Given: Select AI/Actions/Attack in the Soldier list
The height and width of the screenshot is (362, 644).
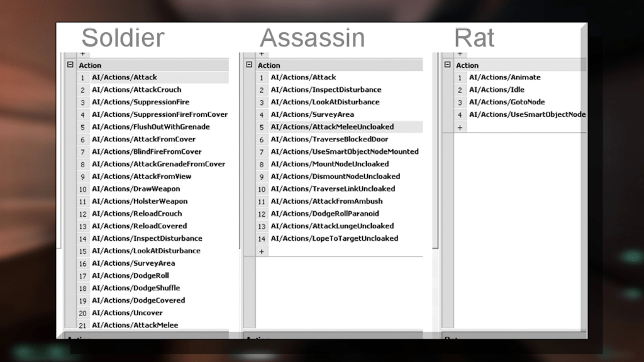Looking at the screenshot, I should click(125, 77).
